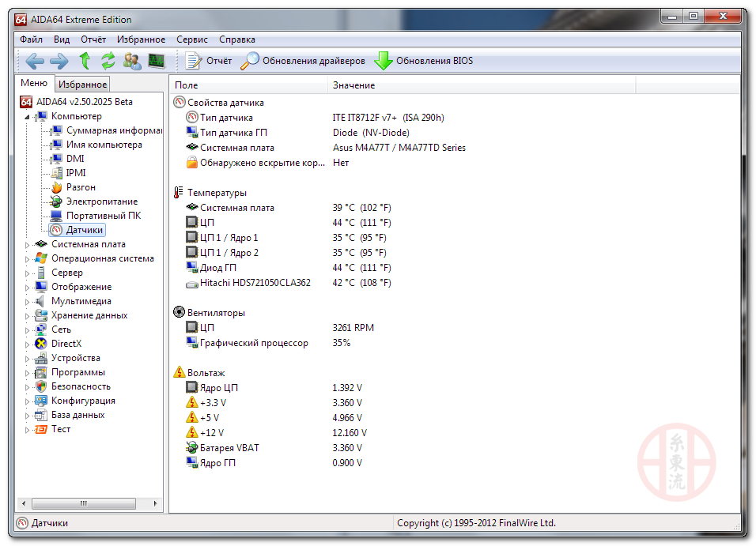Click the Вентиляторы fan icon
Screen dimensions: 756x546
point(179,312)
